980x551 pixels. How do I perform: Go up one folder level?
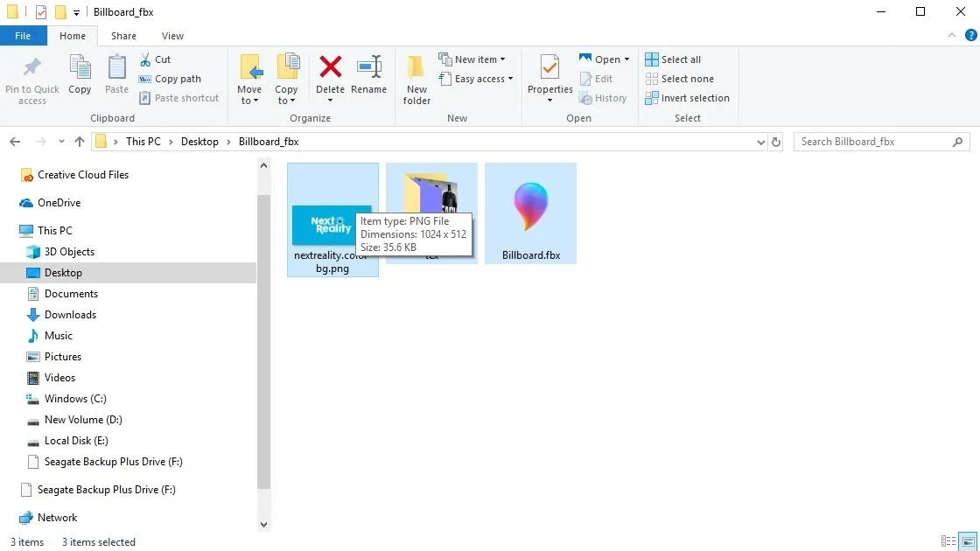80,142
